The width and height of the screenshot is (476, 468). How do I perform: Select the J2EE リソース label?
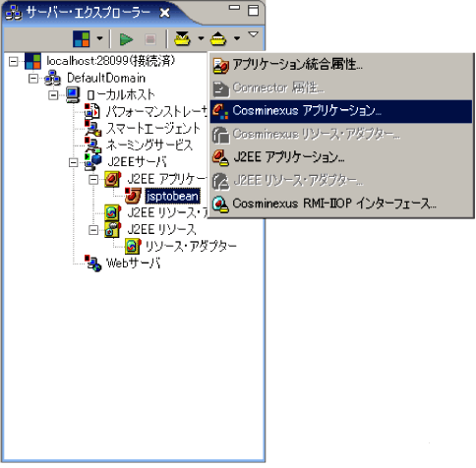click(161, 229)
